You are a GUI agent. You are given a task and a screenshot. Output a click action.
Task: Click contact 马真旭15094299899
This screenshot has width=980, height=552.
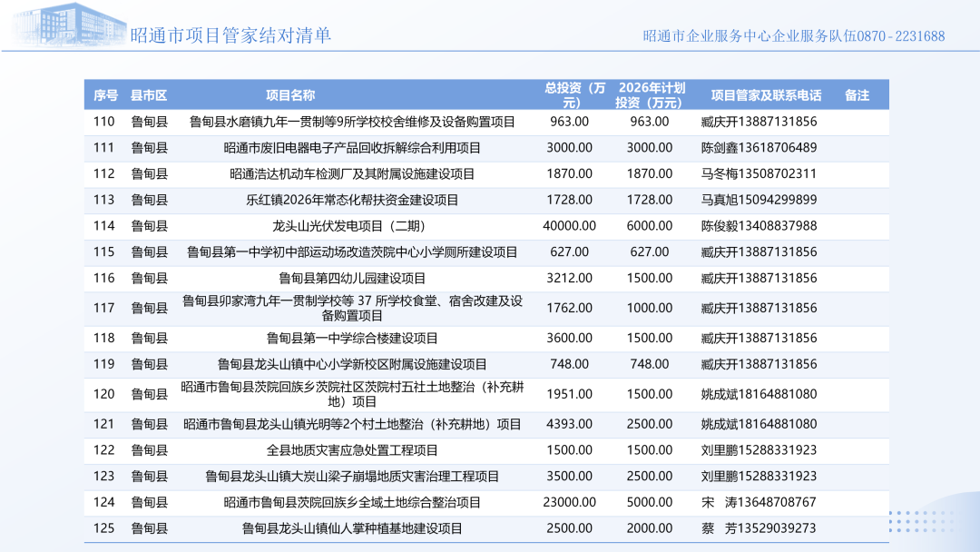(x=759, y=200)
